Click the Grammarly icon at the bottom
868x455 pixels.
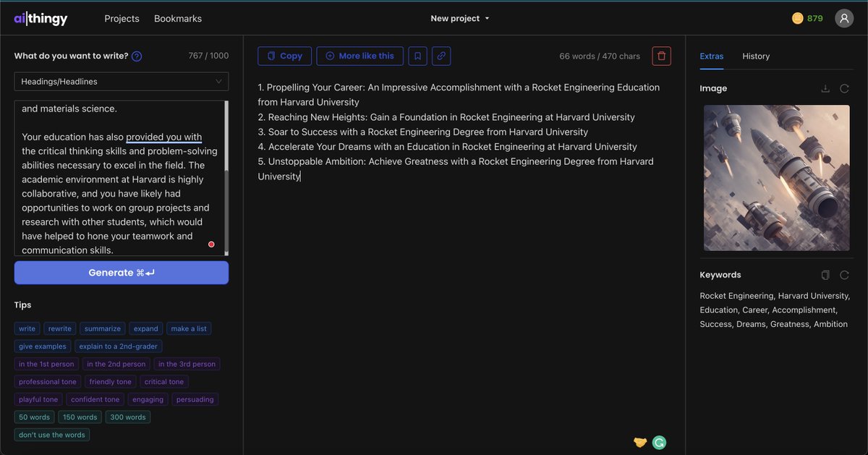point(659,443)
